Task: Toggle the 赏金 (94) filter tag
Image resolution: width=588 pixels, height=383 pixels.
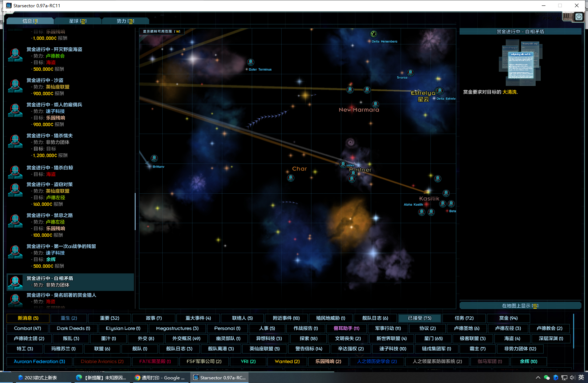Action: point(508,318)
